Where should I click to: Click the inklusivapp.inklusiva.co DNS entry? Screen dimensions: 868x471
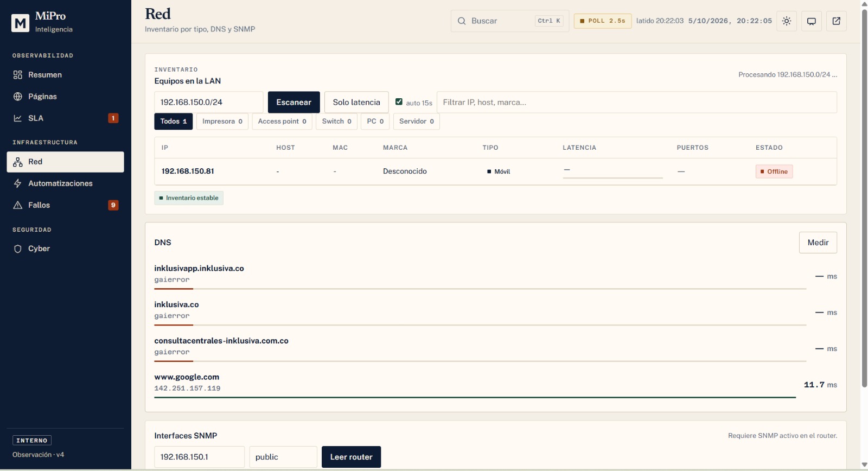(199, 269)
